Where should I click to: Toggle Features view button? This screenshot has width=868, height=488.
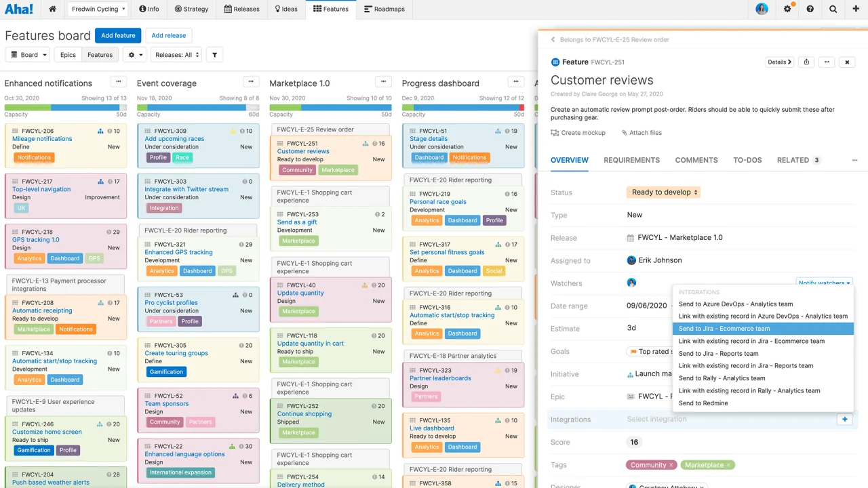[x=100, y=55]
